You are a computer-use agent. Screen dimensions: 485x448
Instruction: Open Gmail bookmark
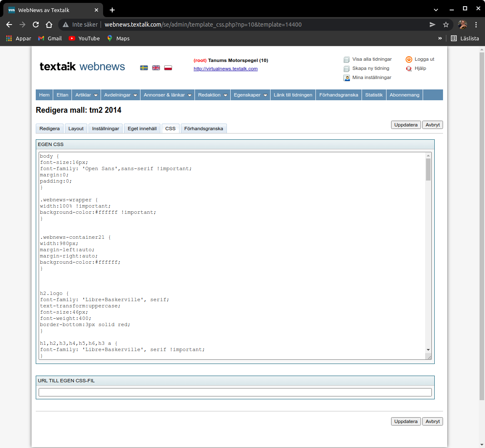pyautogui.click(x=50, y=38)
